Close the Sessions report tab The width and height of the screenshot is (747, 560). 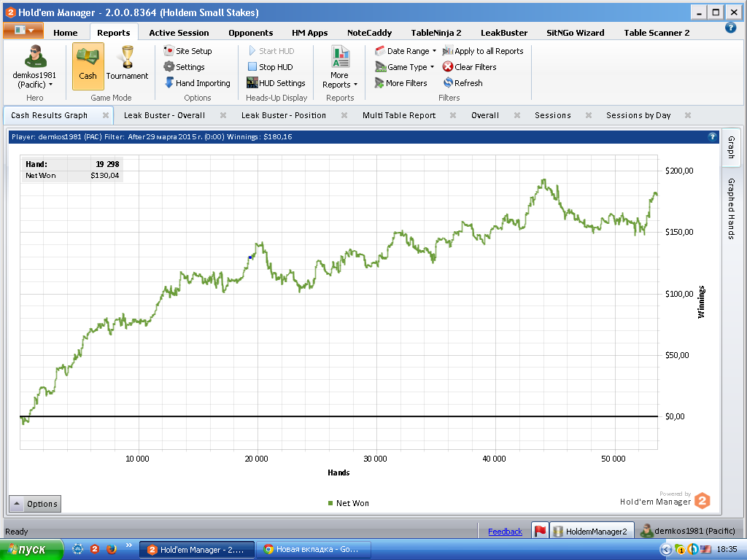pyautogui.click(x=589, y=115)
